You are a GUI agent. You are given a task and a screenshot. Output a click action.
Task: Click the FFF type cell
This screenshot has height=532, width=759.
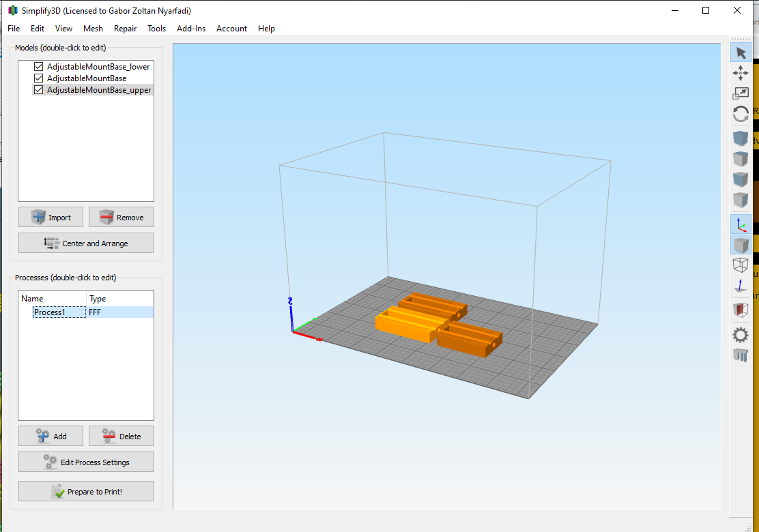(120, 312)
